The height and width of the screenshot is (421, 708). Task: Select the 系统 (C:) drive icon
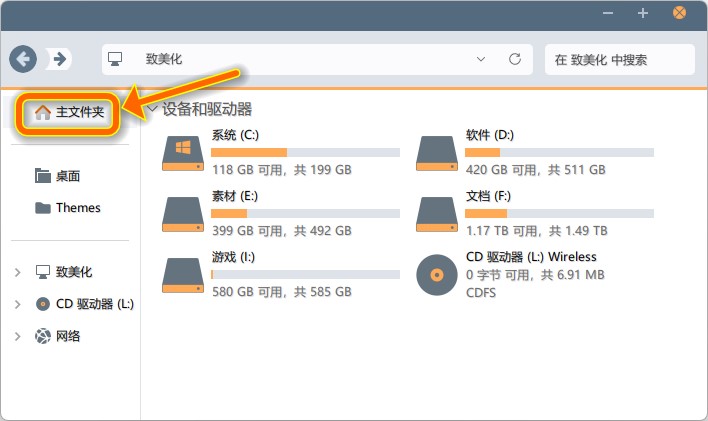(183, 153)
